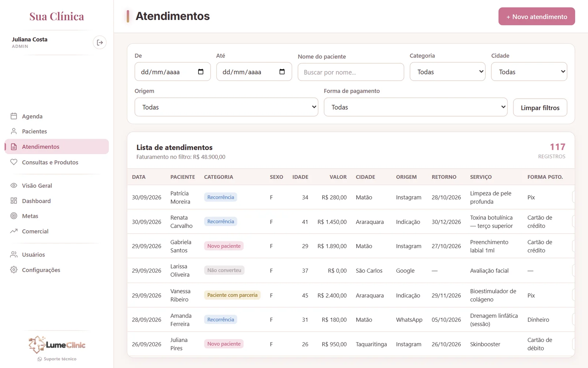The height and width of the screenshot is (368, 588).
Task: Open Visão Geral page
Action: click(x=57, y=185)
